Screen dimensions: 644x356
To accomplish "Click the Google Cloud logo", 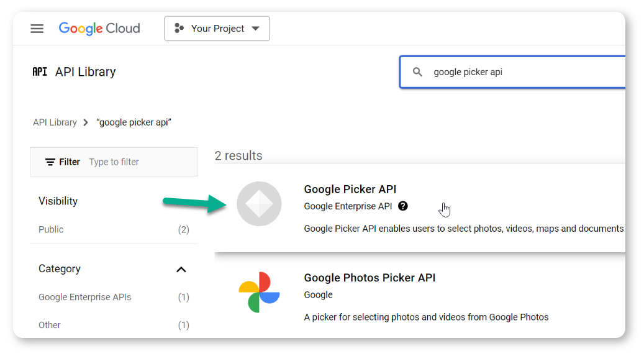I will coord(99,29).
